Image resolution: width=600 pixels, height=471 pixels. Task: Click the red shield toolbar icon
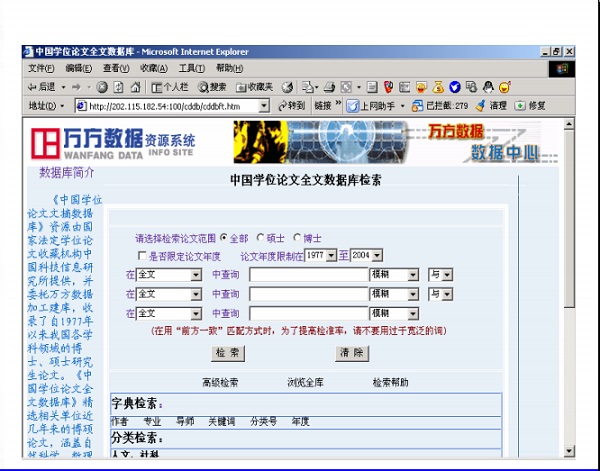click(388, 87)
